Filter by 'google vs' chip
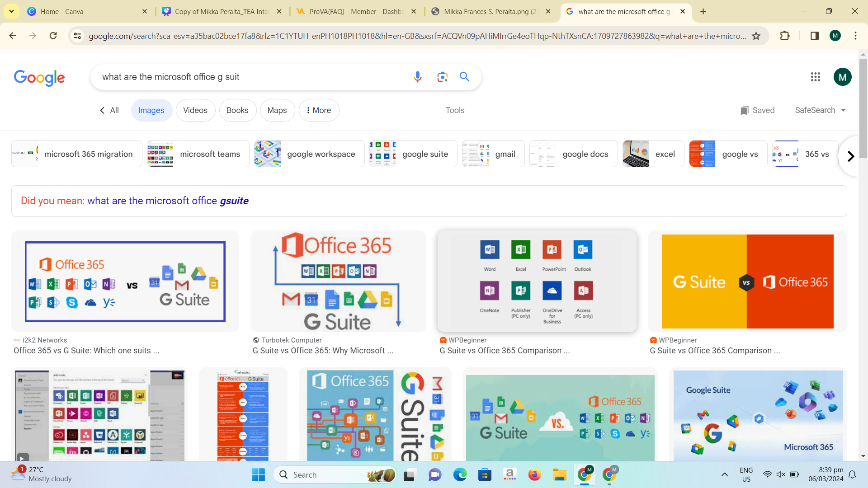 pyautogui.click(x=728, y=154)
